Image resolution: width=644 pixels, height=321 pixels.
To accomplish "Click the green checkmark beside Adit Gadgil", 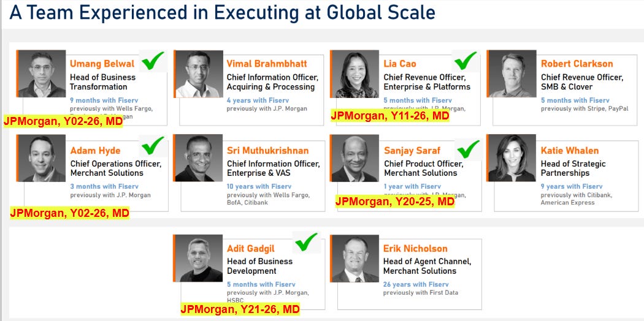I will pyautogui.click(x=307, y=242).
